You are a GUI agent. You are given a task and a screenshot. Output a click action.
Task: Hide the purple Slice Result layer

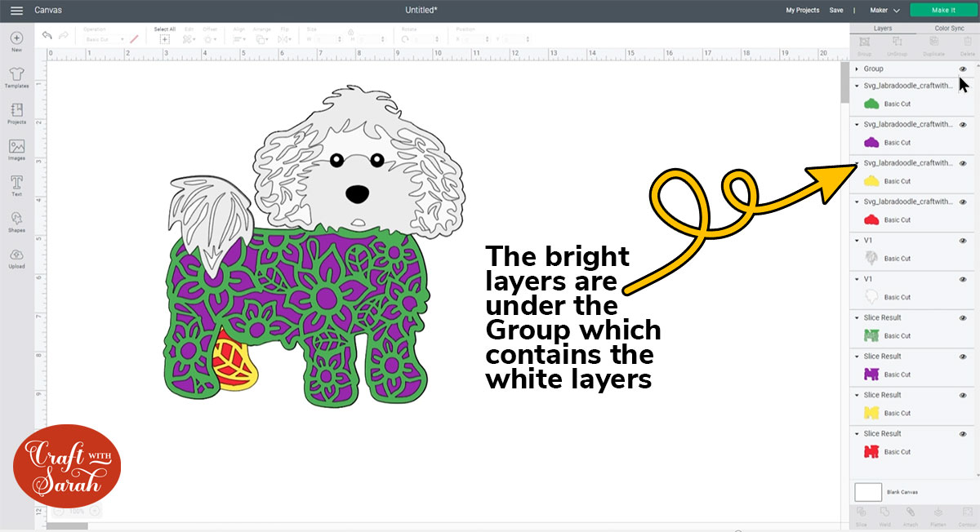pos(963,357)
